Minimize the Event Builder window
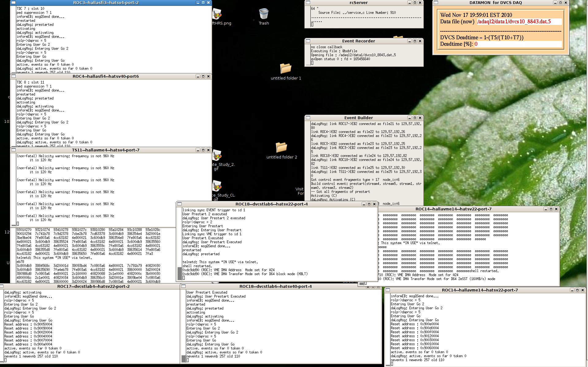This screenshot has height=367, width=588. [409, 118]
